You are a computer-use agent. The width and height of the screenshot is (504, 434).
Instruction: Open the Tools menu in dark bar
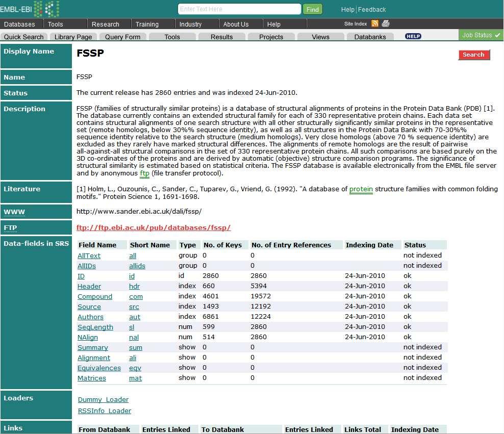[55, 24]
